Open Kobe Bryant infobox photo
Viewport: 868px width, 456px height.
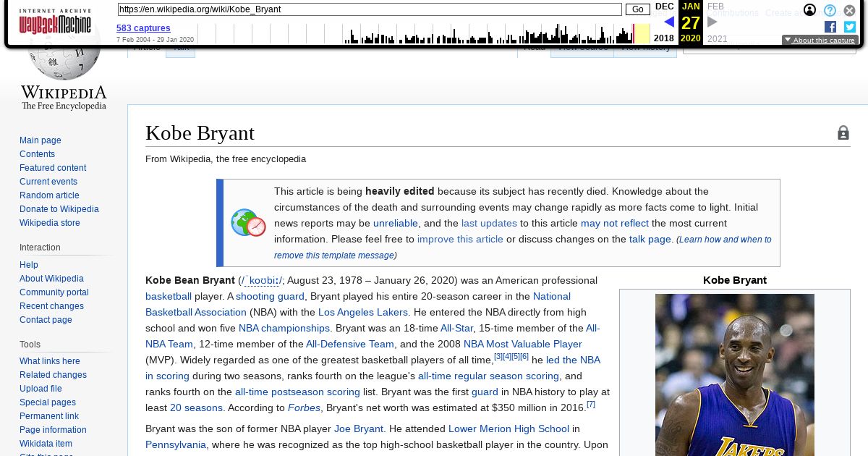click(735, 375)
